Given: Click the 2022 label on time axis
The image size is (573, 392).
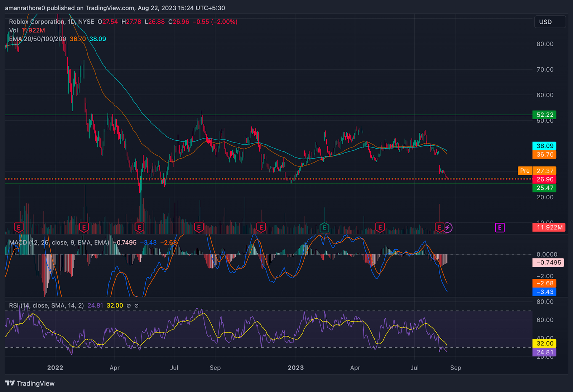Looking at the screenshot, I should (x=55, y=368).
